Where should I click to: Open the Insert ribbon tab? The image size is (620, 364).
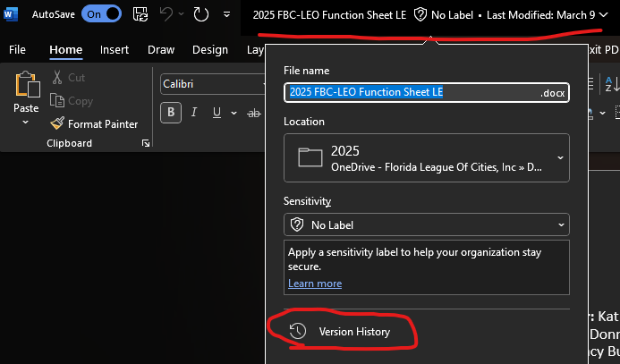click(x=115, y=50)
